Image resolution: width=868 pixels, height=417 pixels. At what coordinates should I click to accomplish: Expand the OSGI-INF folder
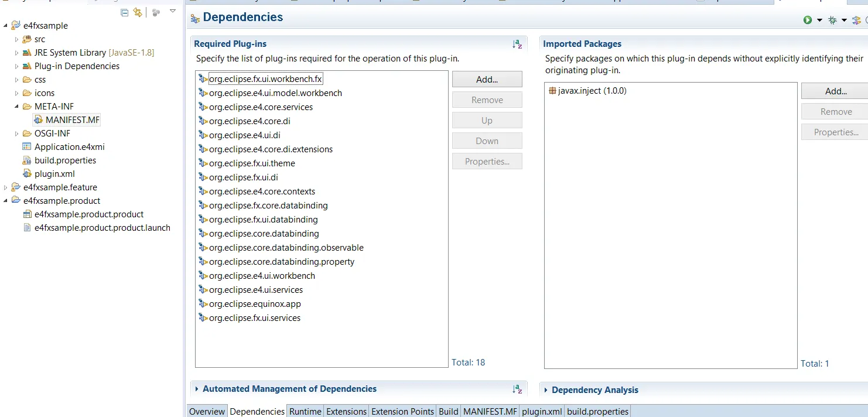(17, 134)
